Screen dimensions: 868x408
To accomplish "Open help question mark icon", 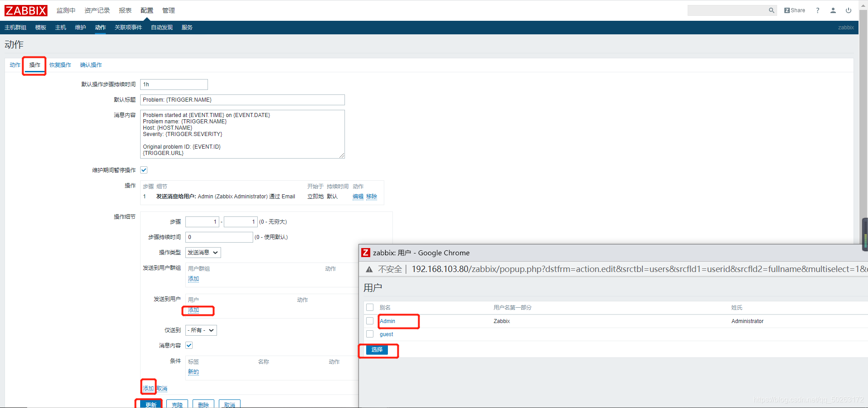I will [x=817, y=10].
